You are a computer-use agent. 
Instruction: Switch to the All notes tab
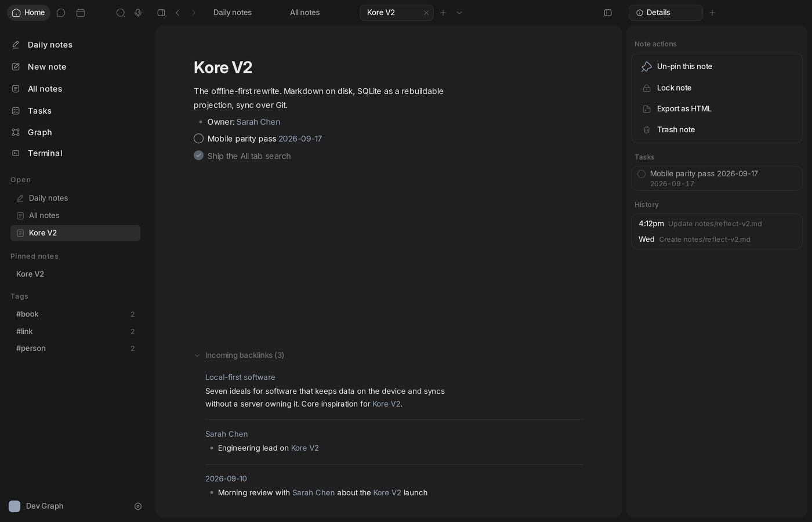tap(305, 13)
